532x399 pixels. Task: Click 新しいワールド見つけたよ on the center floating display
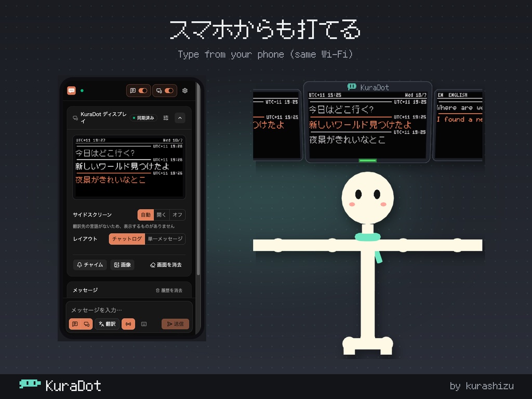pos(360,125)
